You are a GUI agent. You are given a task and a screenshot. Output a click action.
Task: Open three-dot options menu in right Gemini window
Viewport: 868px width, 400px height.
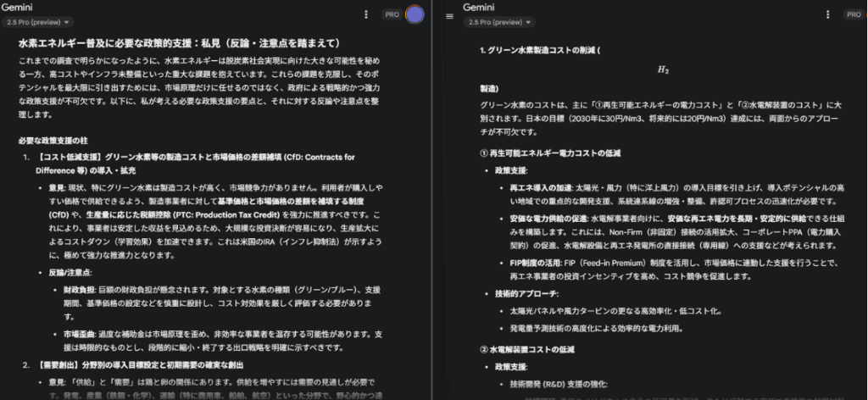coord(827,15)
